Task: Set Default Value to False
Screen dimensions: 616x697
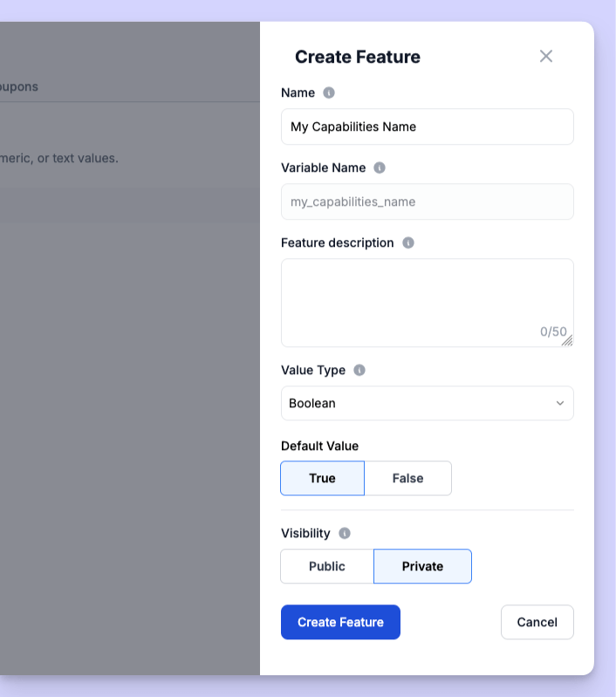Action: 407,478
